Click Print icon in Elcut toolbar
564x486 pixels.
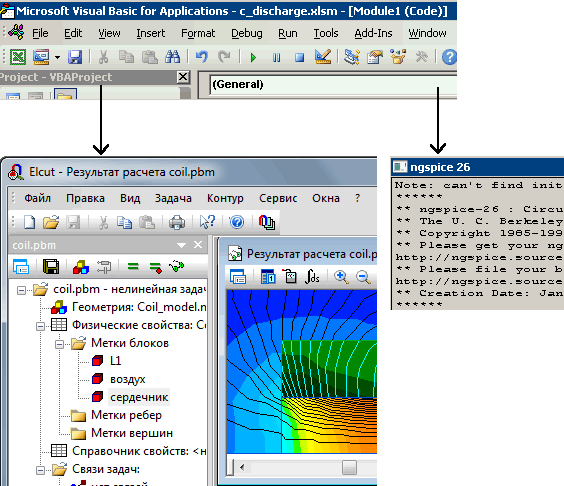coord(177,222)
